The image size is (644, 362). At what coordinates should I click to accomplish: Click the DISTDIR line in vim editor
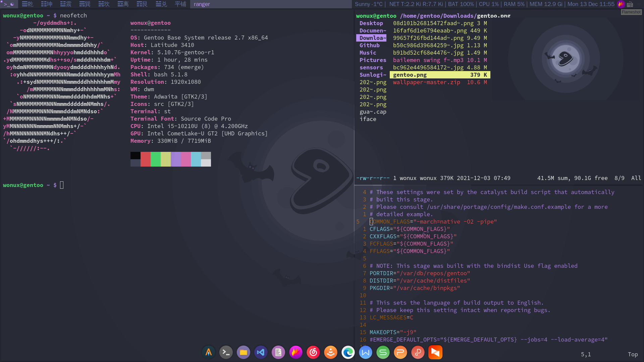pyautogui.click(x=420, y=281)
